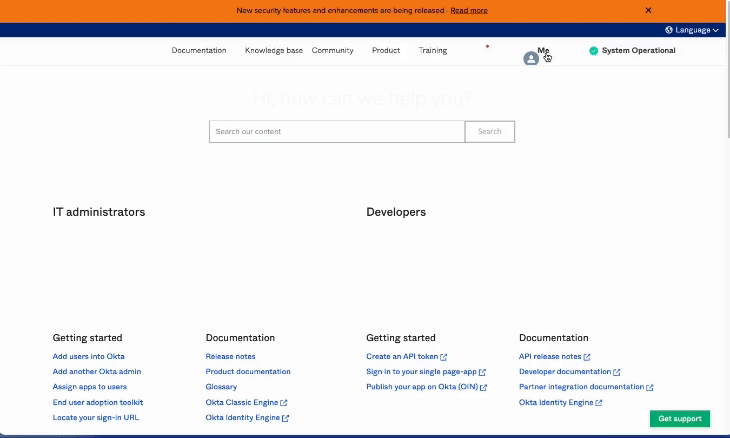Click external icon next to Okta Classic Engine
Image resolution: width=730 pixels, height=438 pixels.
pos(284,403)
